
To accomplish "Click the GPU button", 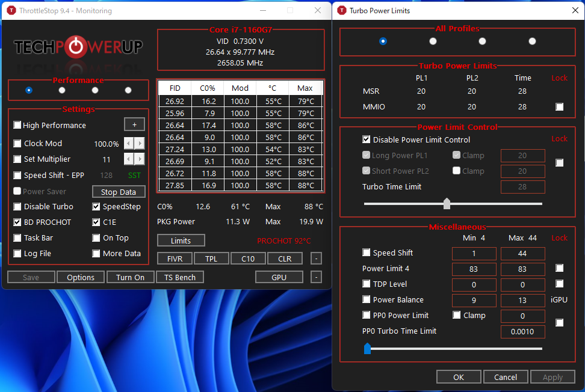I will [x=279, y=277].
